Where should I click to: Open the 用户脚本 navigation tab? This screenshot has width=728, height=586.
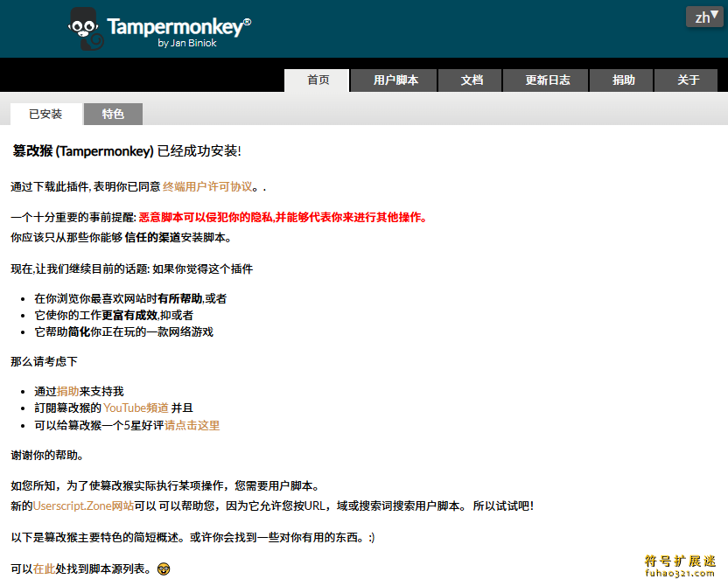point(394,80)
